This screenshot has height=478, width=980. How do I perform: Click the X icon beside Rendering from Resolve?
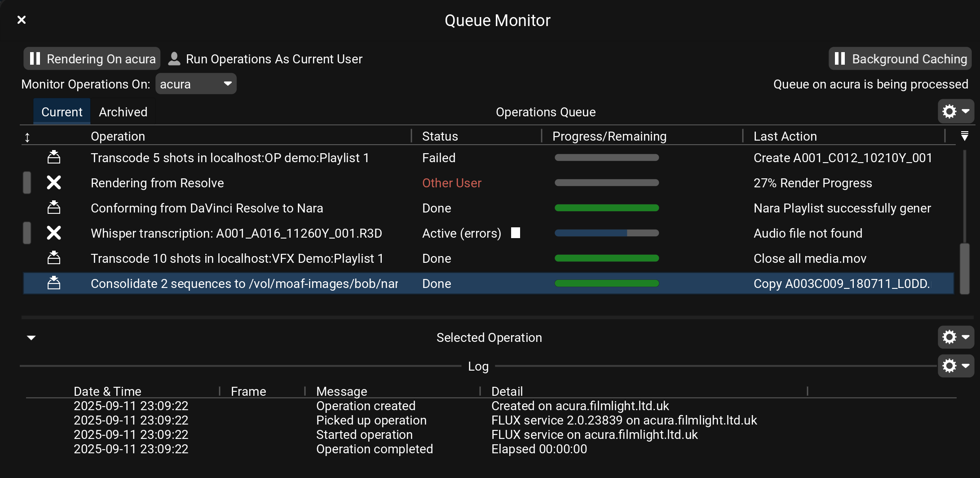point(54,182)
